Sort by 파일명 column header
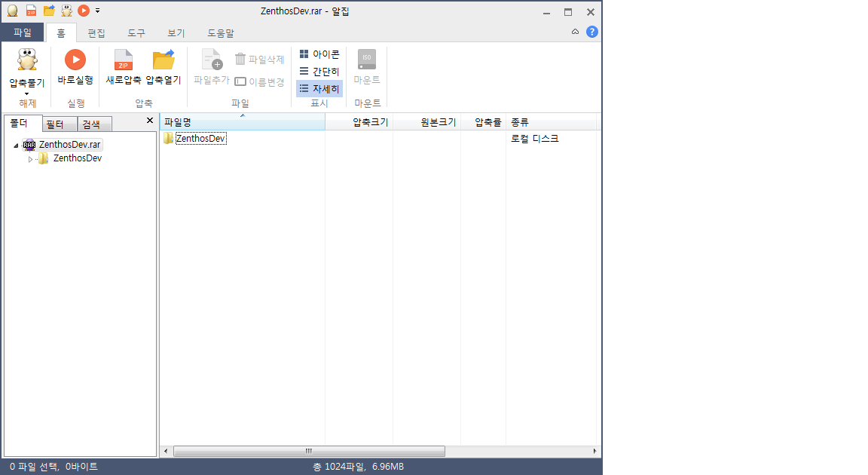868x475 pixels. click(243, 122)
